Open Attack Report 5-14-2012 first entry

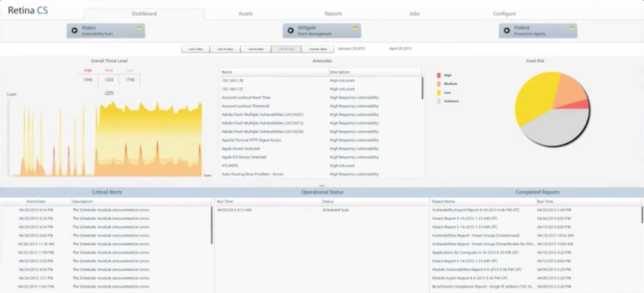click(465, 218)
